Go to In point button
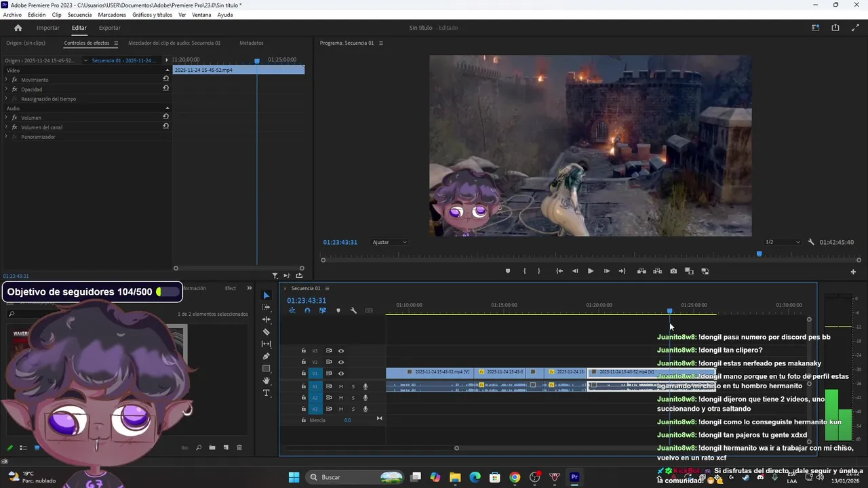Viewport: 868px width, 488px height. (x=559, y=271)
